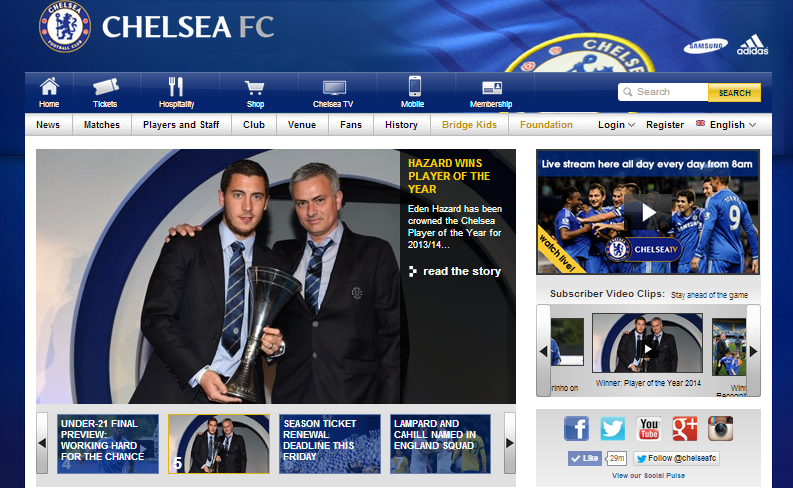Click the yellow SEARCH button
This screenshot has width=793, height=488.
(734, 93)
